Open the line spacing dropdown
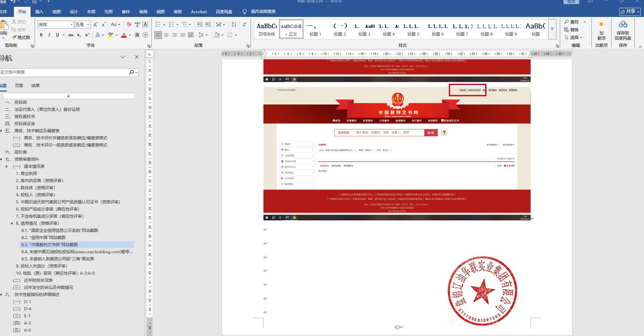This screenshot has height=336, width=644. point(203,35)
